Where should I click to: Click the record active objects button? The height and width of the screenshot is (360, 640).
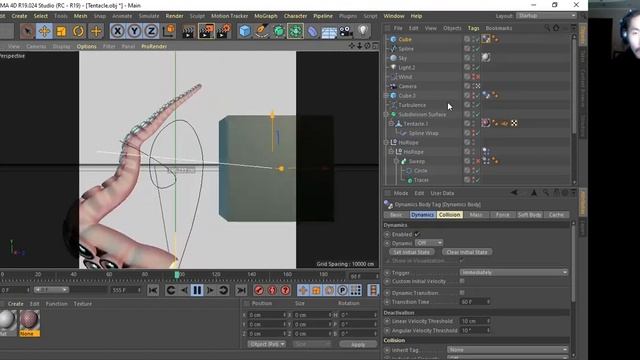point(258,290)
